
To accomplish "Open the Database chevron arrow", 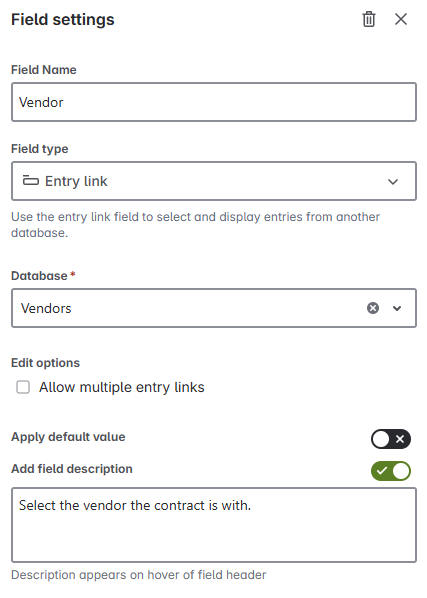I will [x=397, y=308].
